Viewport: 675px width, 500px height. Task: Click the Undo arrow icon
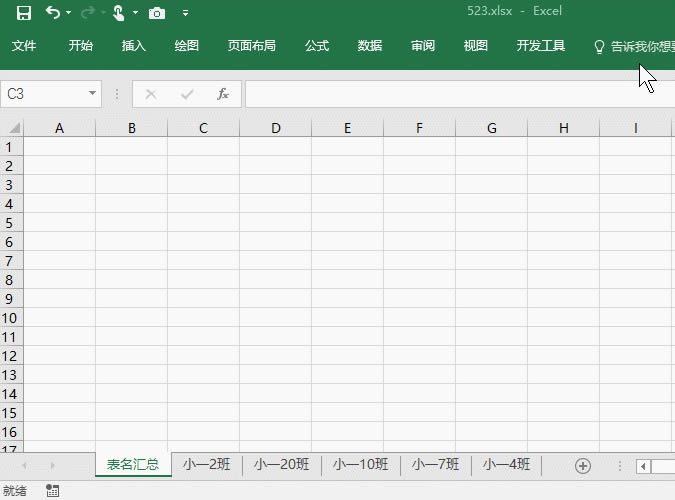[53, 13]
